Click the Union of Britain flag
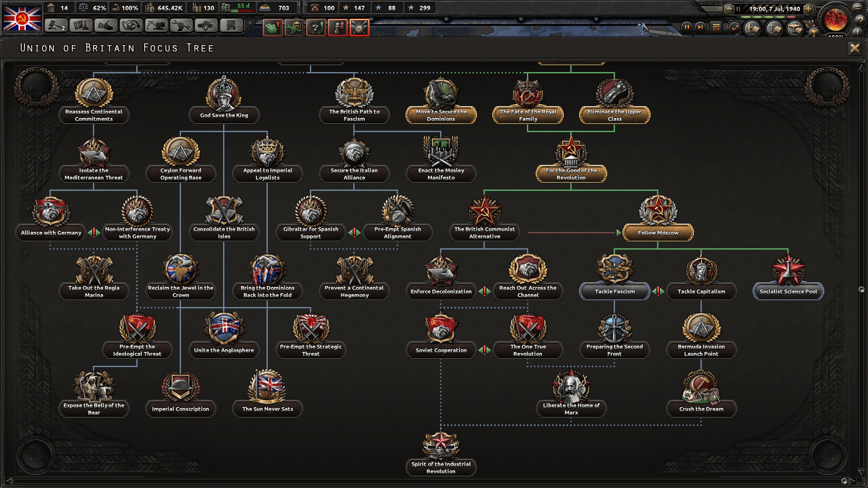This screenshot has width=868, height=488. coord(21,19)
